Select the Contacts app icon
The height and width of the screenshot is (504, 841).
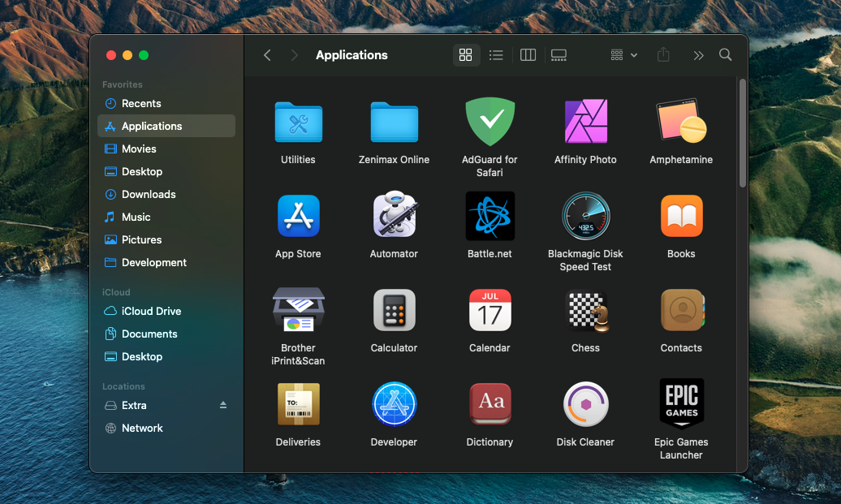682,310
